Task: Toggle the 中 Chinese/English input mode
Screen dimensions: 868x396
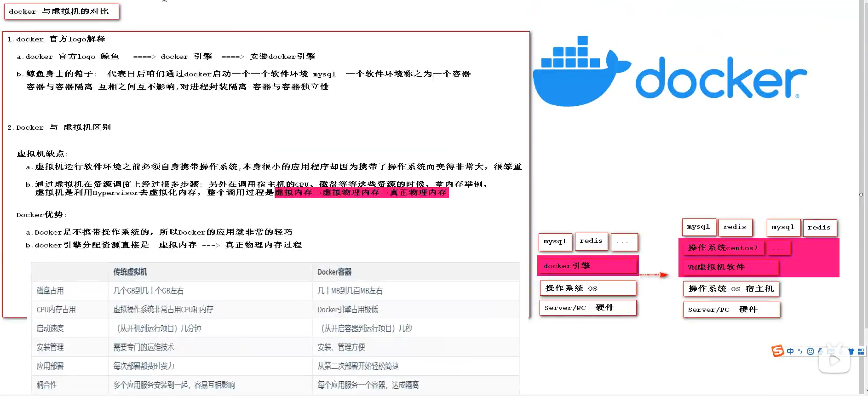Action: coord(790,351)
